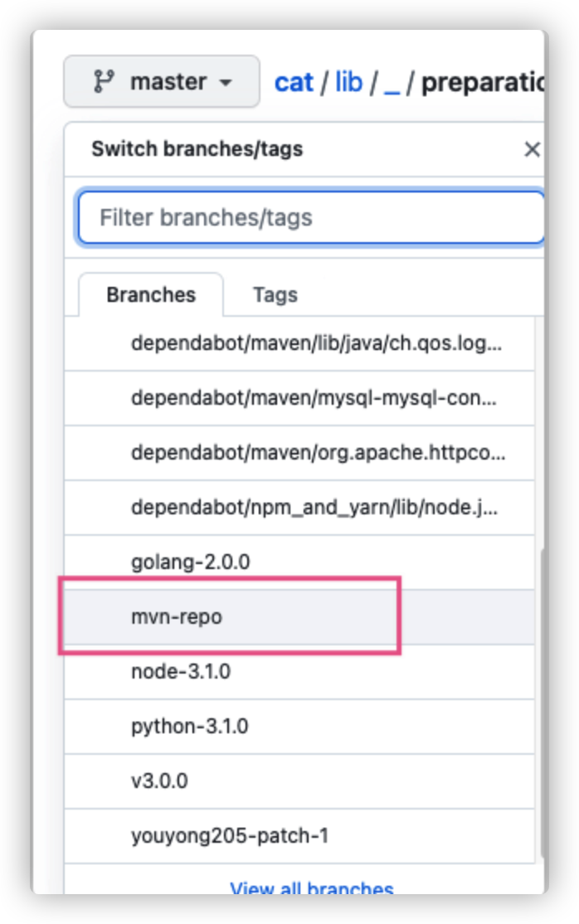The image size is (579, 924).
Task: Select the mvn-repo branch
Action: click(177, 617)
